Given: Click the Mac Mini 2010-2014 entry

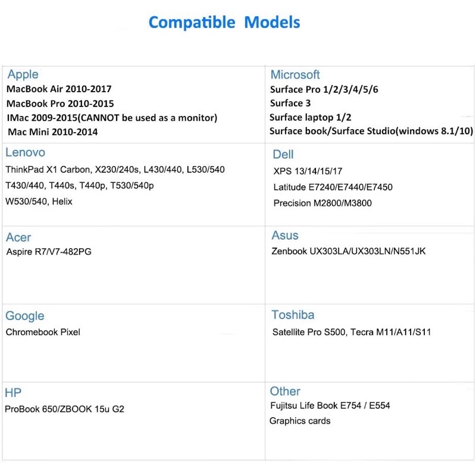Looking at the screenshot, I should tap(53, 131).
